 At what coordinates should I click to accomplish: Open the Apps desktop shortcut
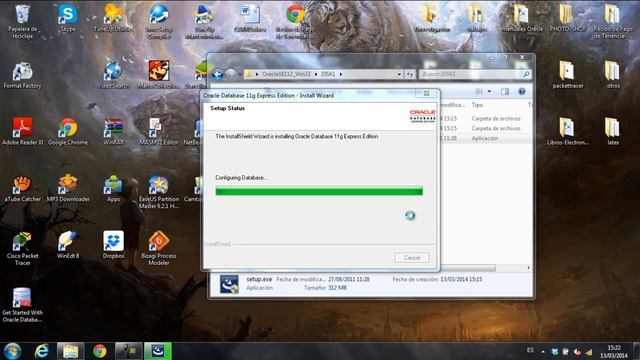[113, 189]
